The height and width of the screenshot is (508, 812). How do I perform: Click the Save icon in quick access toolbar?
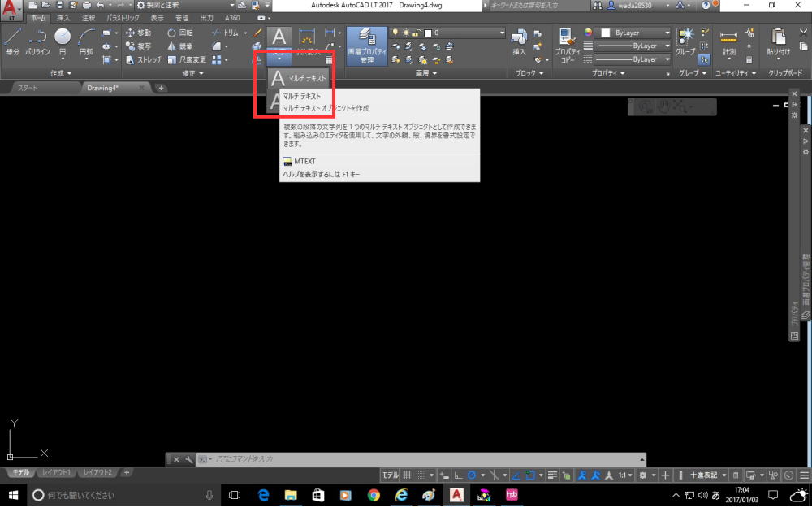(x=60, y=5)
